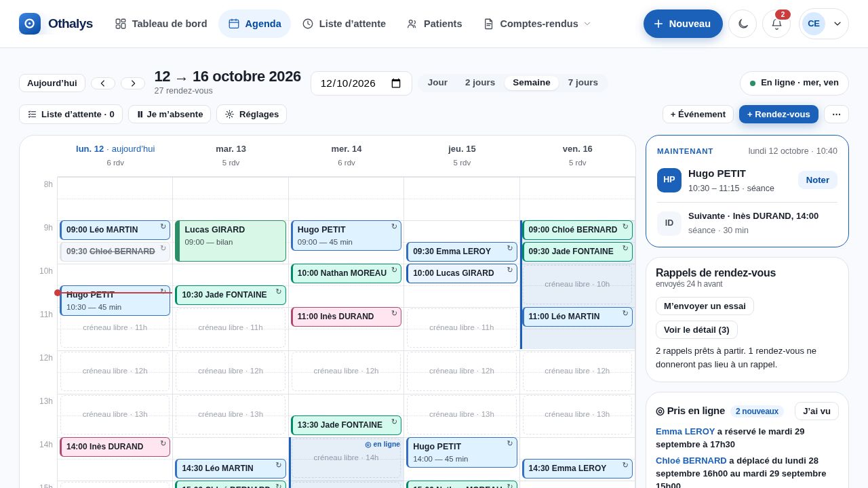Screen dimensions: 868x488
Task: Switch to Jour view
Action: click(437, 83)
